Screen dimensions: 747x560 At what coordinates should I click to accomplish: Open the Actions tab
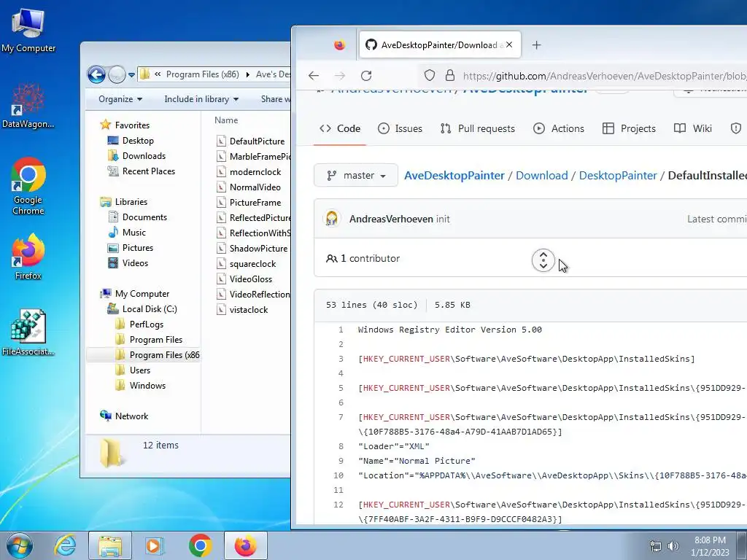559,128
